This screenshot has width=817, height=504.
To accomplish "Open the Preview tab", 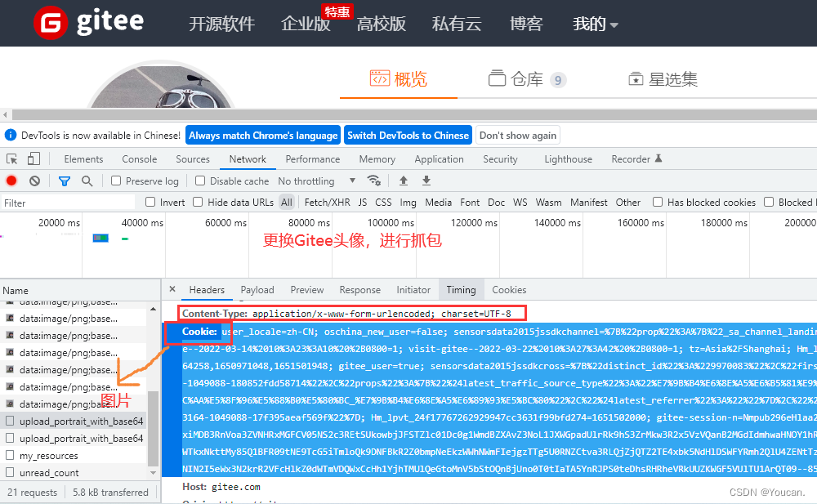I will pyautogui.click(x=307, y=290).
